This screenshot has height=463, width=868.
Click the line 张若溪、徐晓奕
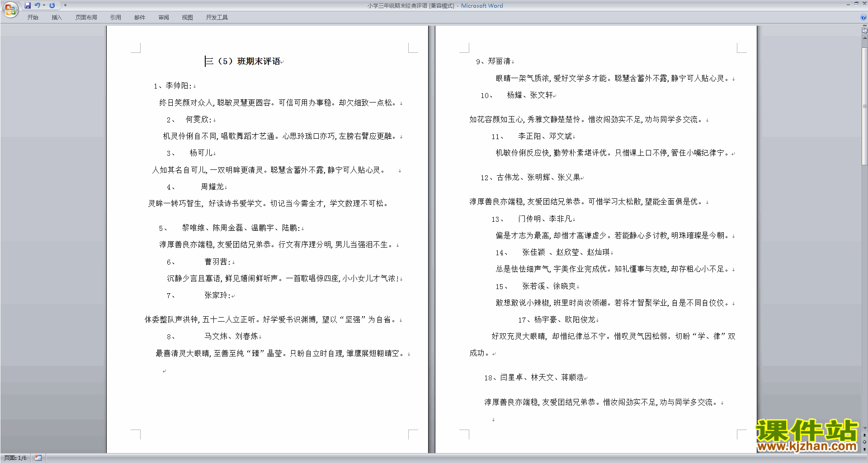point(549,286)
